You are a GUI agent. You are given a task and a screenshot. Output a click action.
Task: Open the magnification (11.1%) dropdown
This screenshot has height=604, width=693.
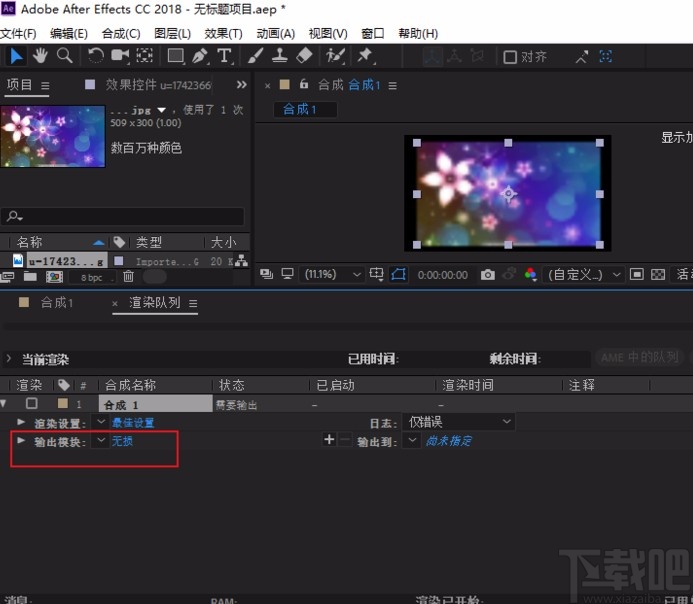(332, 274)
